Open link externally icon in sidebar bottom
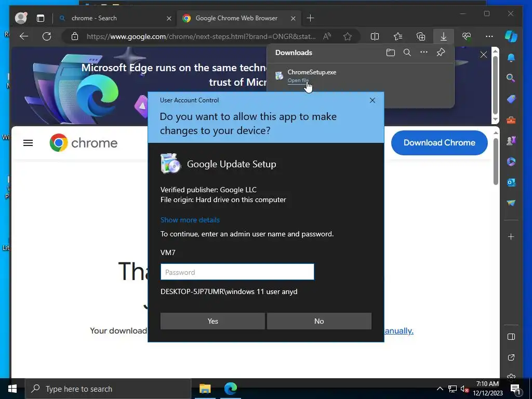Screen dimensions: 532x399 (511, 357)
